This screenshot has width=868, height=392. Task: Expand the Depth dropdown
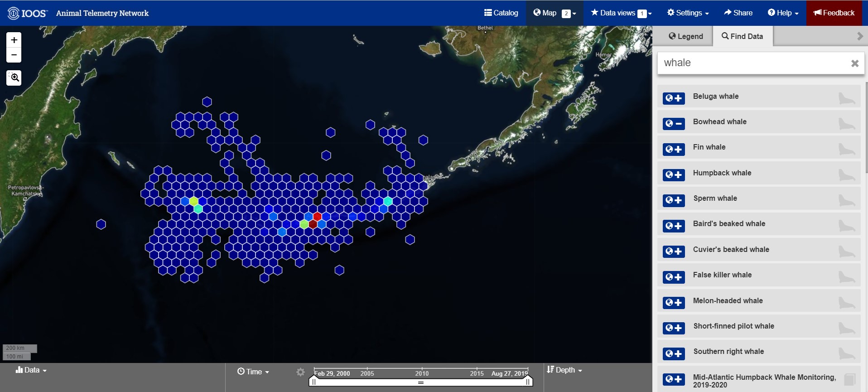564,370
